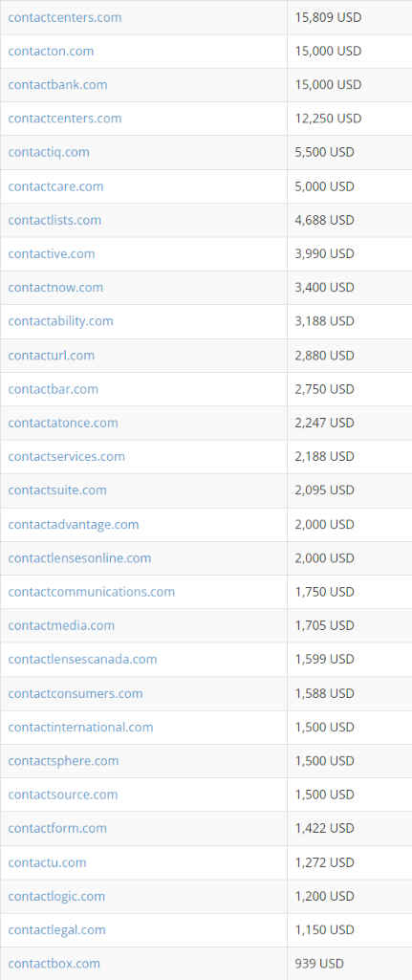Open the contacton.com domain link

(51, 52)
